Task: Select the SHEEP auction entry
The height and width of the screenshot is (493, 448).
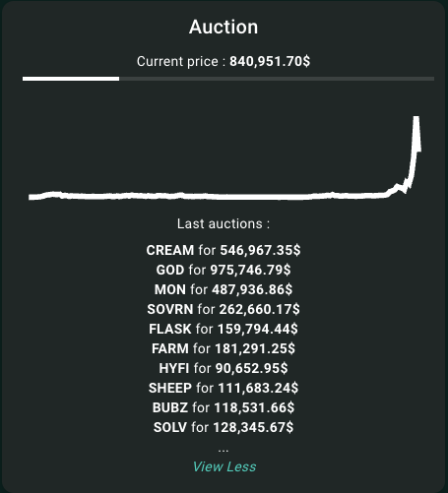Action: pyautogui.click(x=224, y=388)
